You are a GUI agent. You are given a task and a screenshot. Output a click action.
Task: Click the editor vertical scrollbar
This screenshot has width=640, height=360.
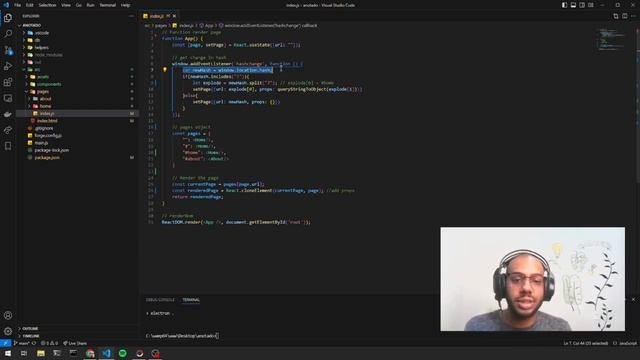tap(638, 106)
